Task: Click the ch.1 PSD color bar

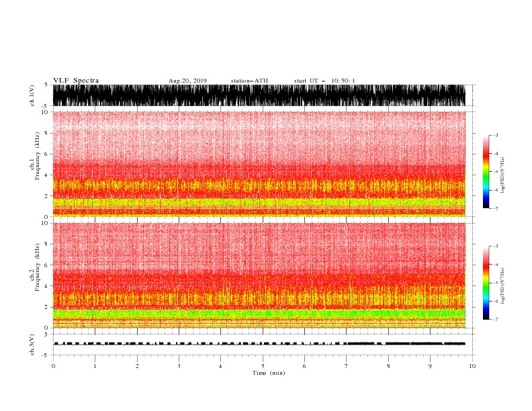Action: 486,171
